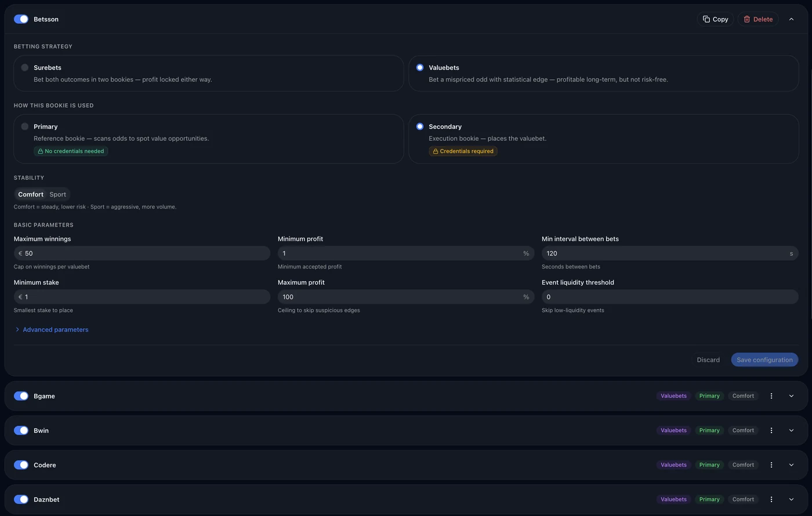Click the 'Credentials required' badge
The height and width of the screenshot is (516, 812).
pos(463,151)
